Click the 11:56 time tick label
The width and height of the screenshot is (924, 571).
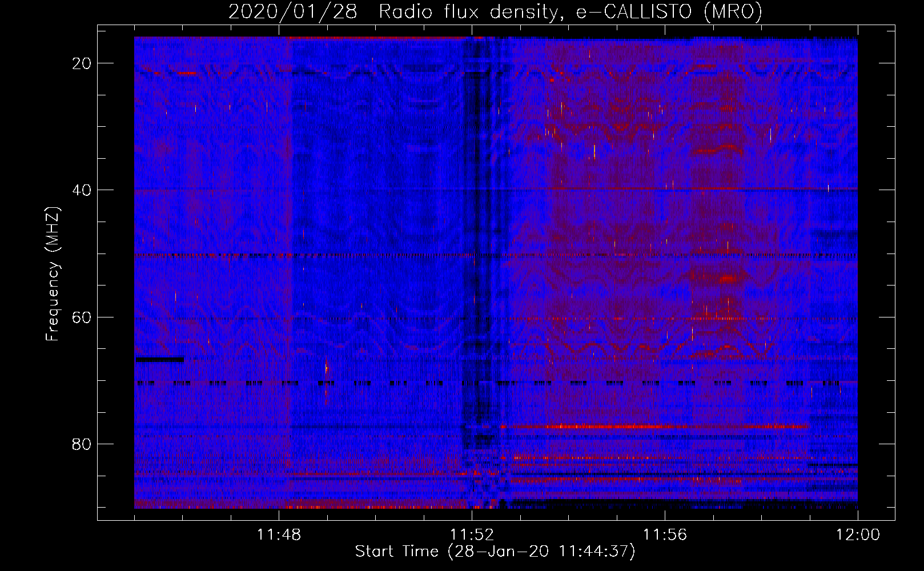pyautogui.click(x=665, y=534)
